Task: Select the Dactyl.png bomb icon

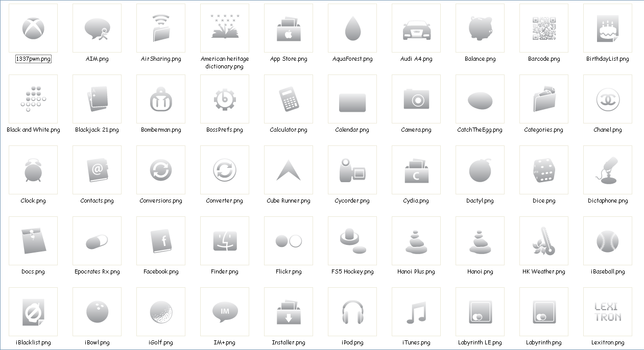Action: 480,170
